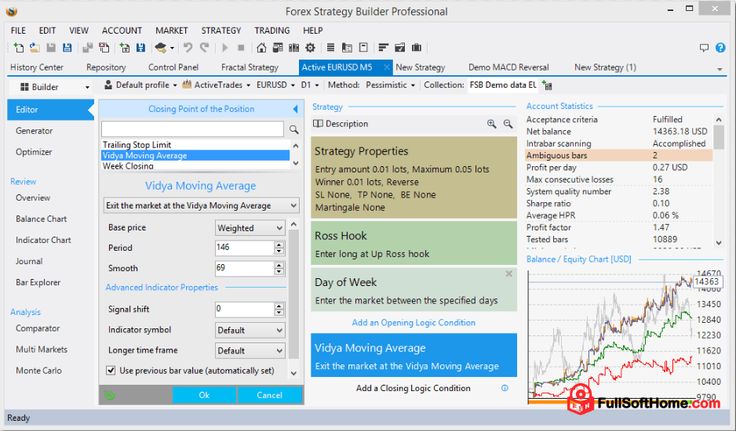Click the speech bubble feedback icon
736x431 pixels.
click(x=704, y=48)
